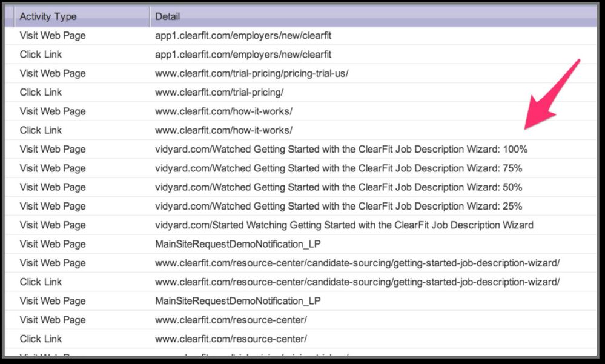Select the vidyard Job Description Wizard: 50% detail
Screen dimensions: 605x364
pyautogui.click(x=339, y=187)
